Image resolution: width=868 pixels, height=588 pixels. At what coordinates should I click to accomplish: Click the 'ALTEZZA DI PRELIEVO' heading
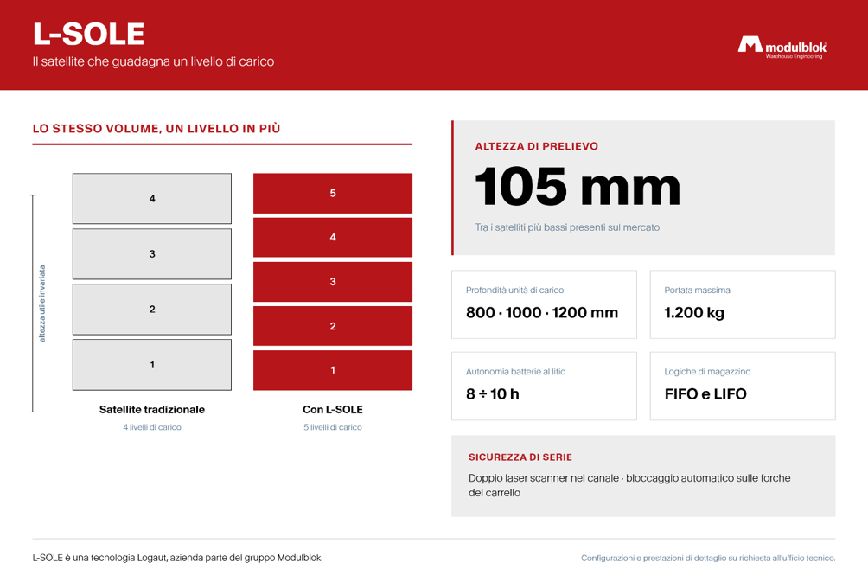(x=536, y=146)
